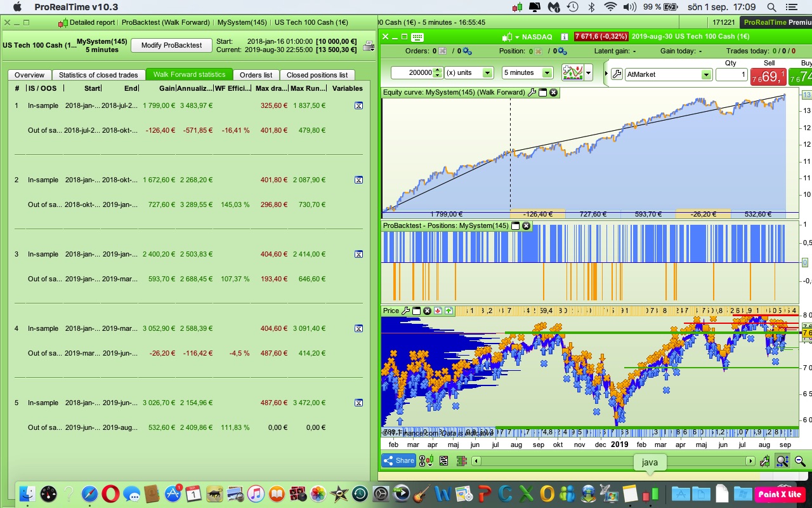
Task: Toggle the Equity curve panel window icon
Action: tap(542, 93)
